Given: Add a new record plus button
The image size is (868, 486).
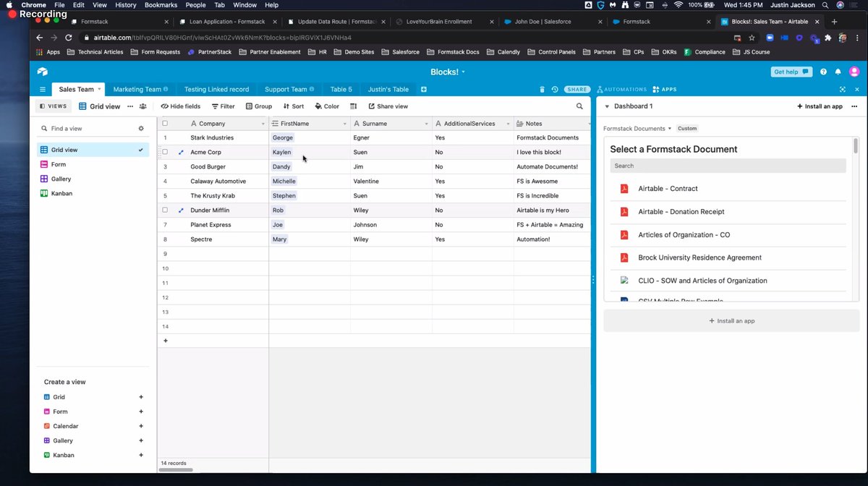Looking at the screenshot, I should [165, 341].
